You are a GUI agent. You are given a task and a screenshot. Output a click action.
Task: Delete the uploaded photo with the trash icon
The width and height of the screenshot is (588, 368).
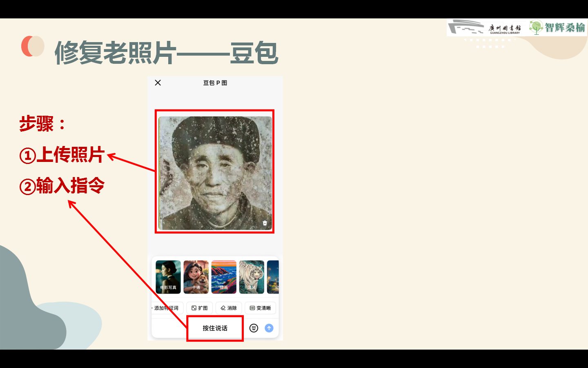265,223
